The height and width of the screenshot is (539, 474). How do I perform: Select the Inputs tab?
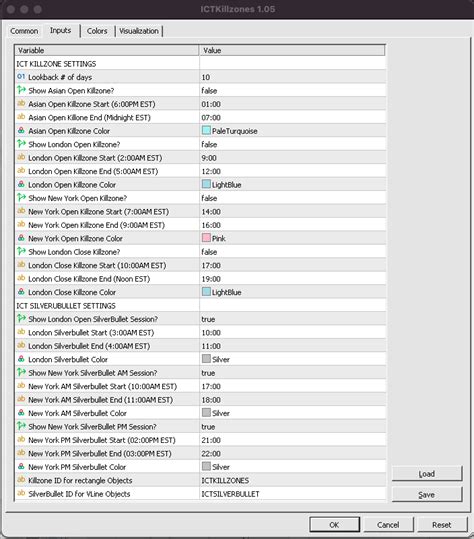coord(60,31)
